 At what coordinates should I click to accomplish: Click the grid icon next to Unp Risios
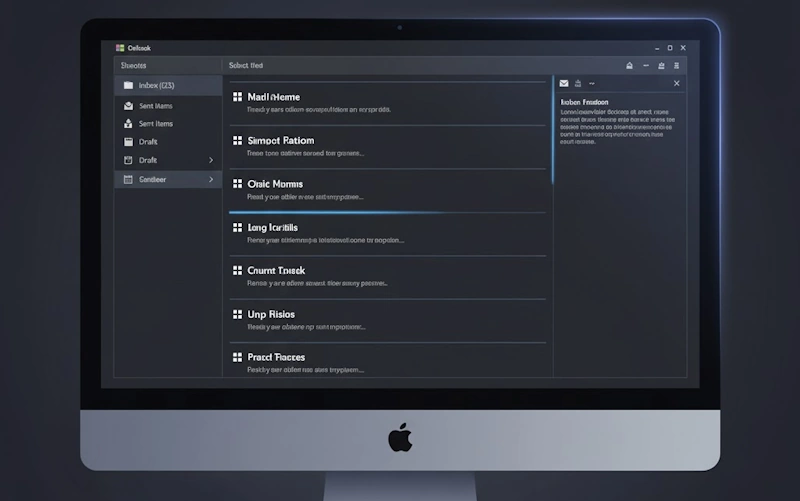pos(237,314)
